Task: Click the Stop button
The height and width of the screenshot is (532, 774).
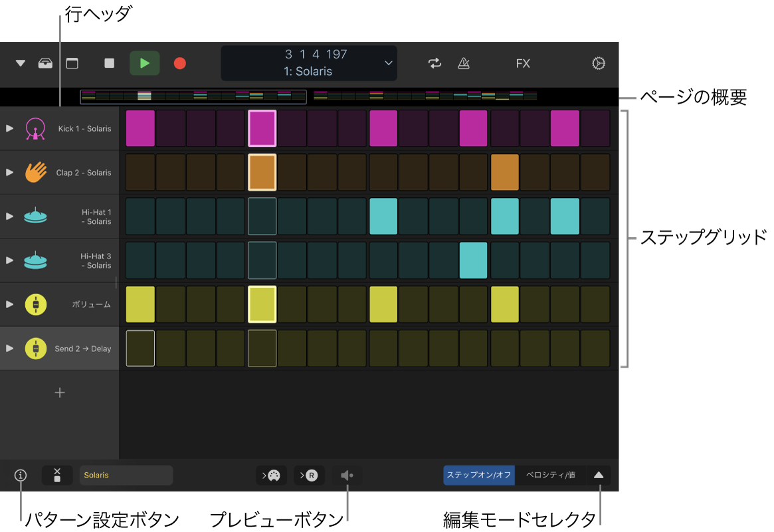Action: click(x=110, y=63)
